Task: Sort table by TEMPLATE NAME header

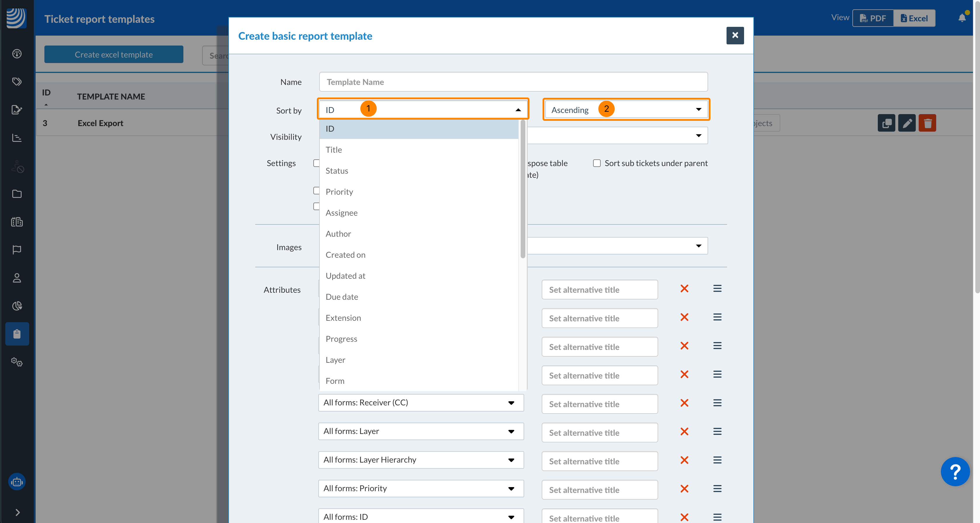Action: (x=111, y=97)
